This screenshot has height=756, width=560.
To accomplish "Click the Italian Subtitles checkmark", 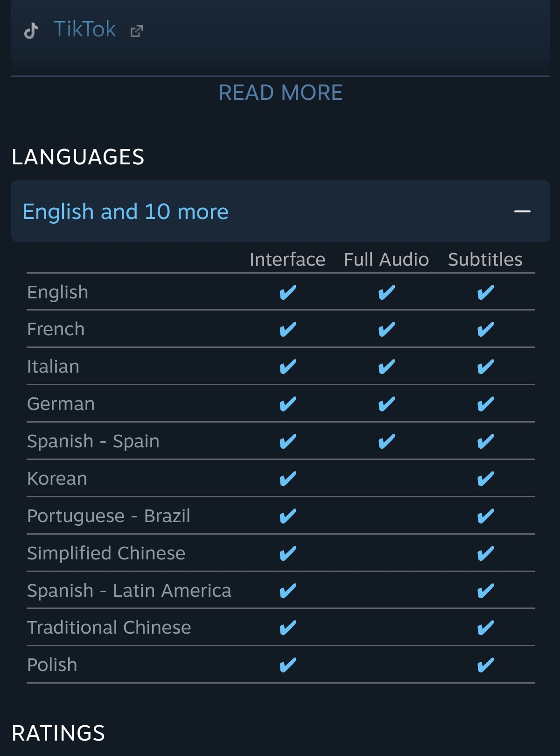I will point(485,367).
